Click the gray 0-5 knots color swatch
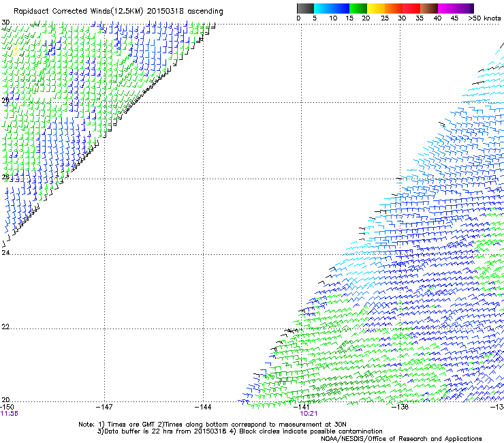The height and width of the screenshot is (443, 504). [305, 8]
